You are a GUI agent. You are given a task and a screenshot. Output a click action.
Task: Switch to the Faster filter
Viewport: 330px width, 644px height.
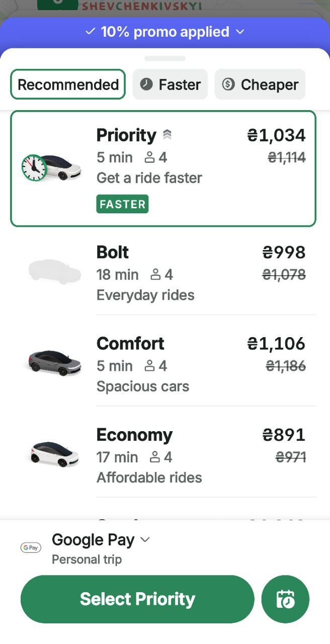[170, 84]
